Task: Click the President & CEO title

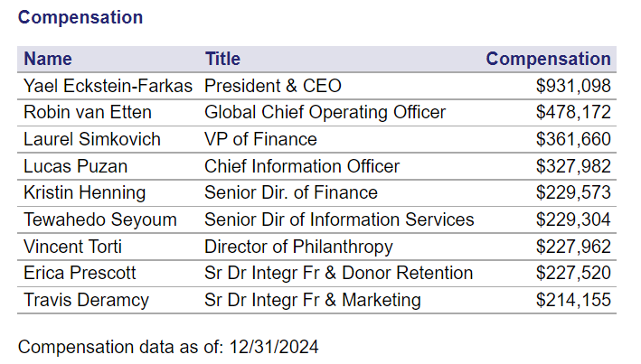Action: point(272,87)
